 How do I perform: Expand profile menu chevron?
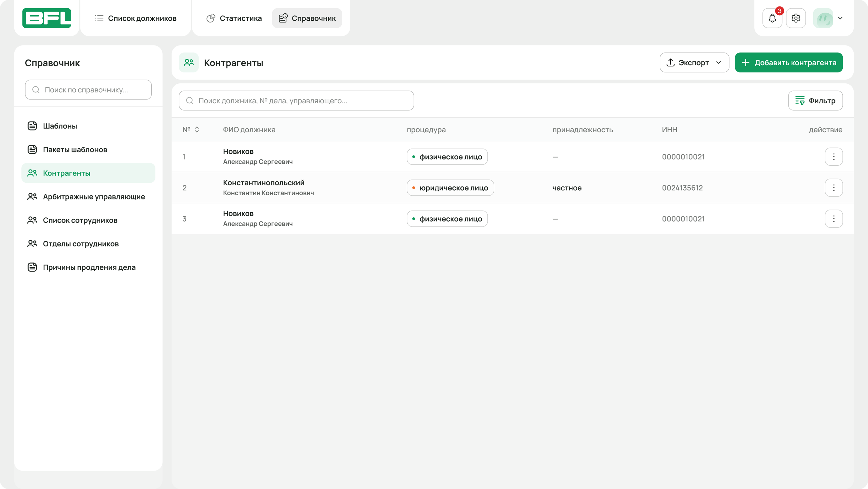[x=840, y=18]
